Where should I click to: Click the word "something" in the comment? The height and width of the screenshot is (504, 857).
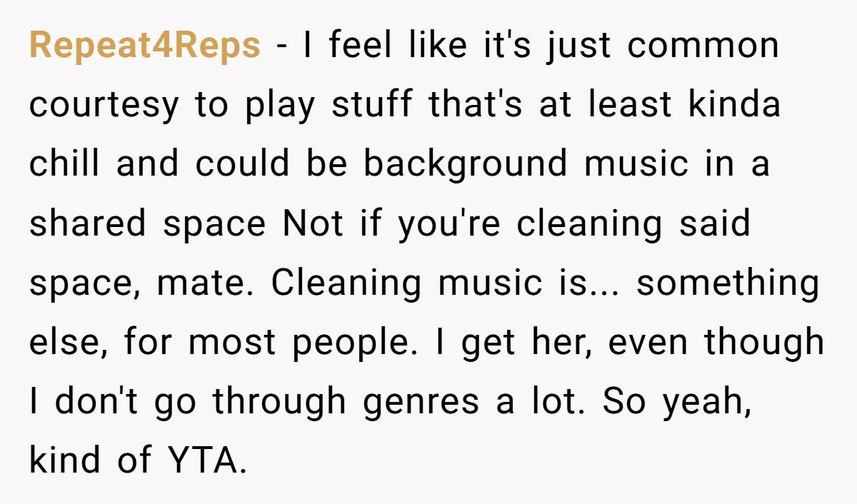coord(728,284)
